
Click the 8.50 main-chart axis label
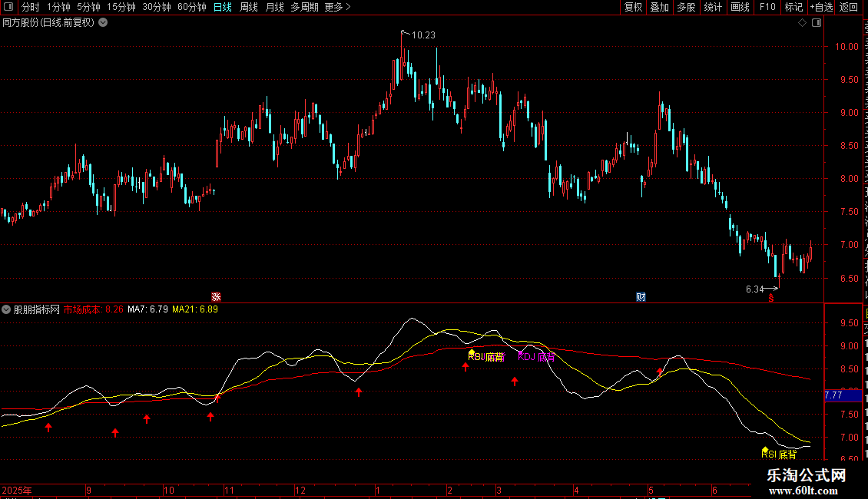tap(849, 146)
